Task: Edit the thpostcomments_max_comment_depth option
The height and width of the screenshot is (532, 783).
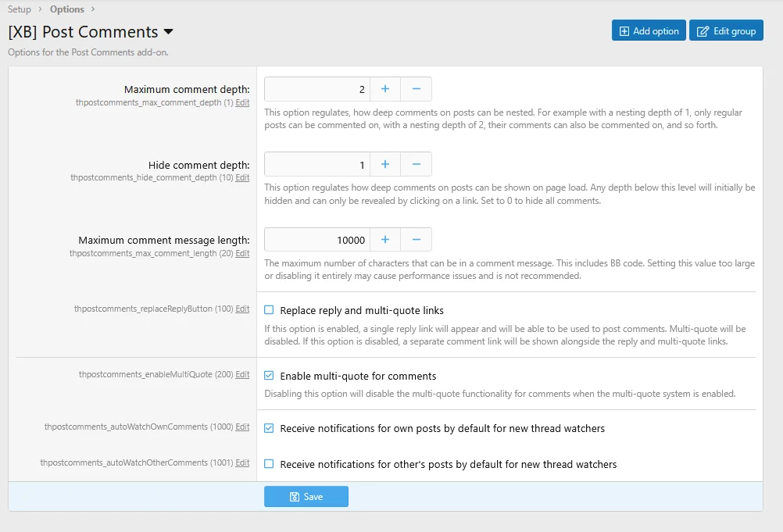Action: coord(242,103)
